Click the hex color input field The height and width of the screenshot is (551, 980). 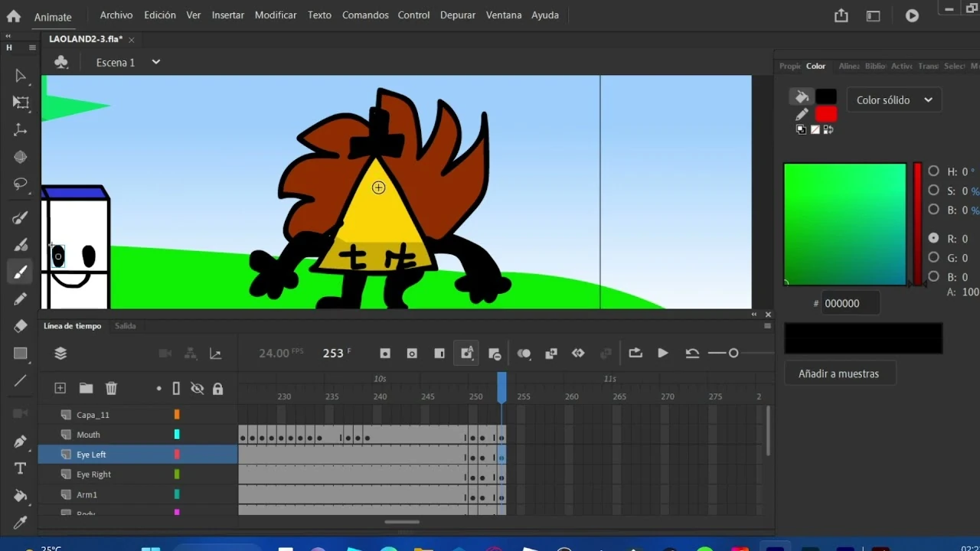[x=850, y=303]
